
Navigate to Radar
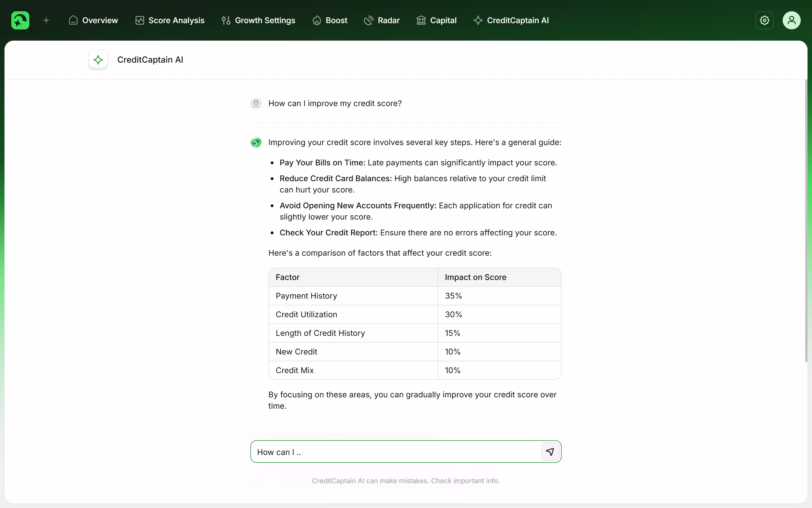click(382, 21)
